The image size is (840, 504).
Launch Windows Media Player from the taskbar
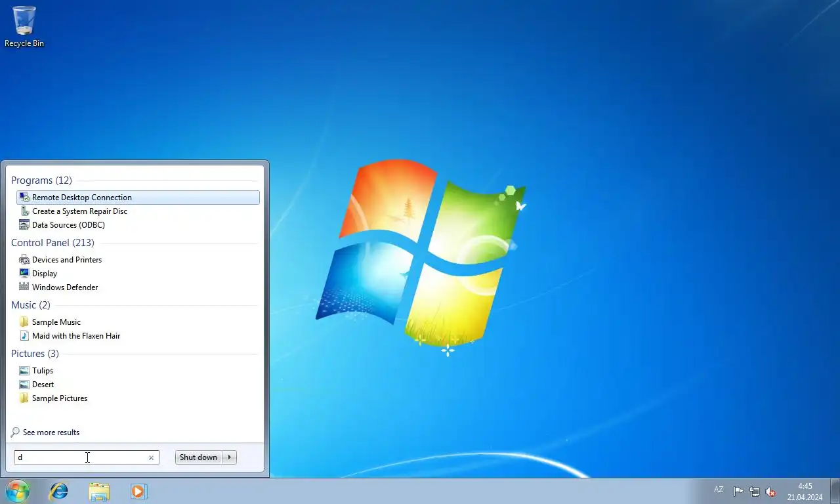pos(139,491)
